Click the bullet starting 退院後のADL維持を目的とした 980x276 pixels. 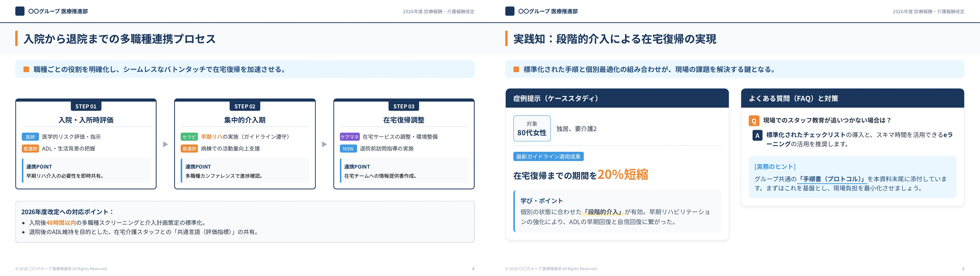[x=145, y=232]
